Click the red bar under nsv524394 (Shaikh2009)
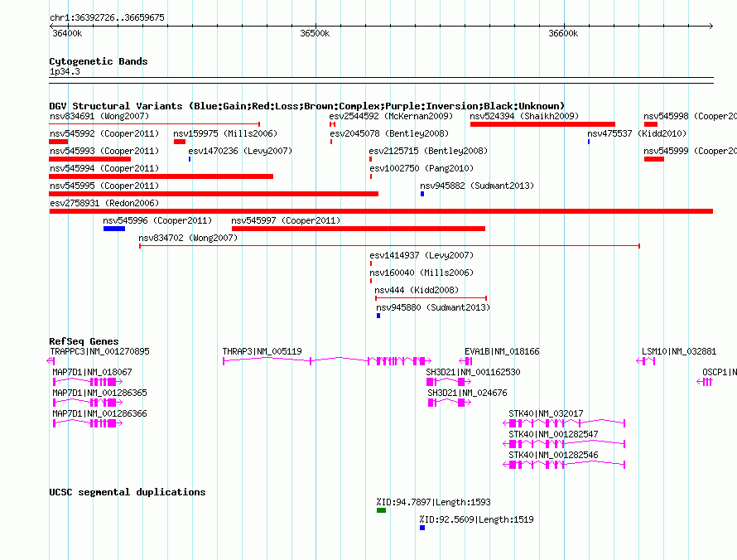 [542, 124]
